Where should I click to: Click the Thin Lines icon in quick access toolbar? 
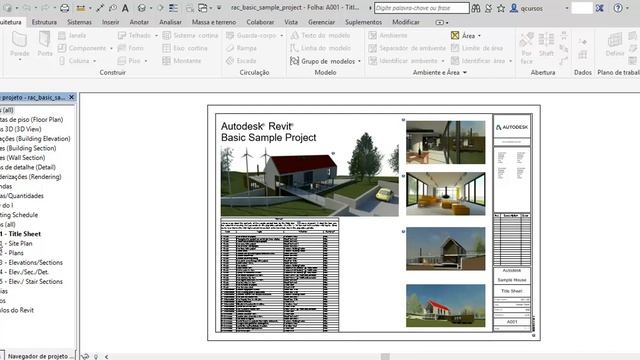173,8
